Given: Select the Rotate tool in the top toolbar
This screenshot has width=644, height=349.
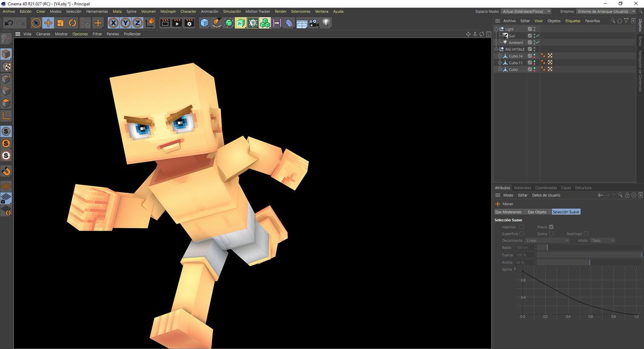Looking at the screenshot, I should [x=73, y=23].
